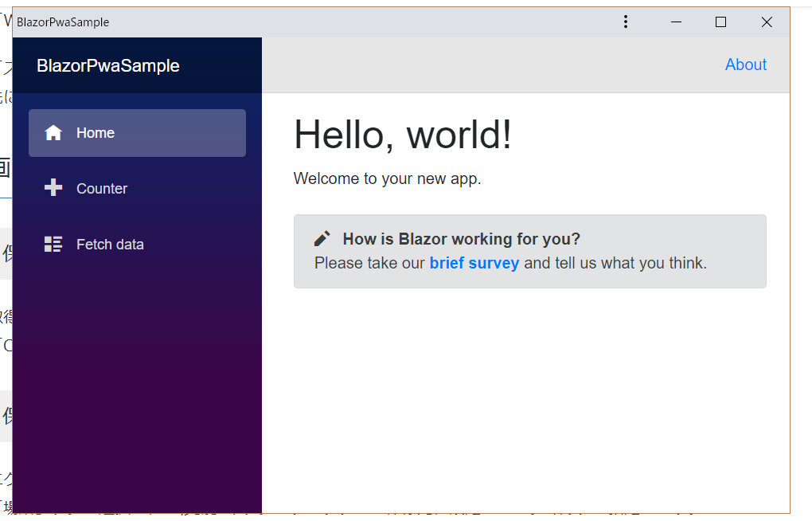The width and height of the screenshot is (812, 521).
Task: Click the "Hello, world!" heading
Action: (403, 135)
